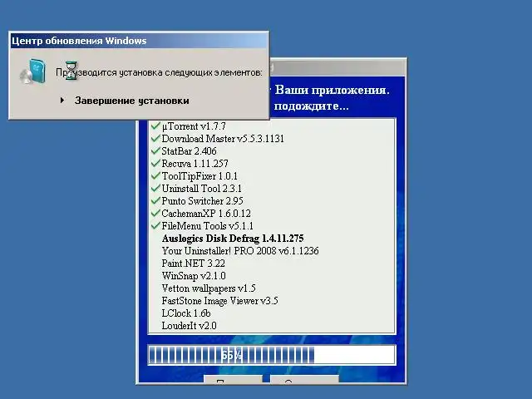Click the Центр обновления Windows title bar
532x399 pixels.
(139, 41)
